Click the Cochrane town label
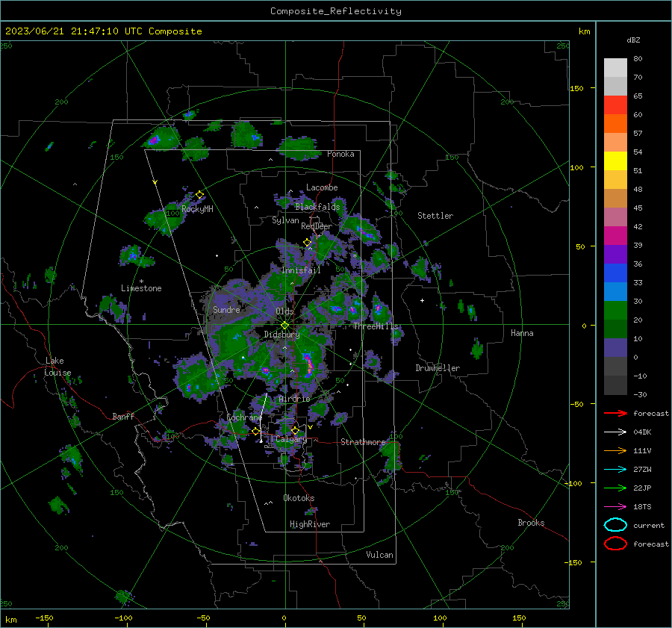This screenshot has height=628, width=672. [244, 417]
